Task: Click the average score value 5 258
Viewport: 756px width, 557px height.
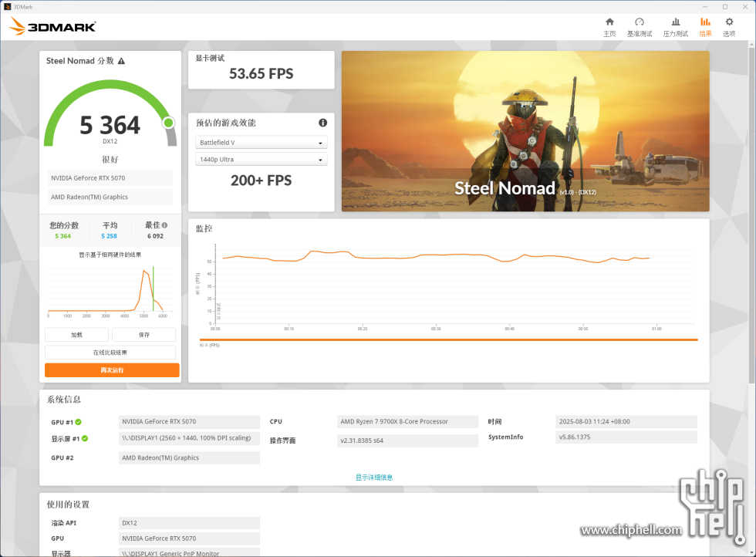Action: tap(109, 236)
